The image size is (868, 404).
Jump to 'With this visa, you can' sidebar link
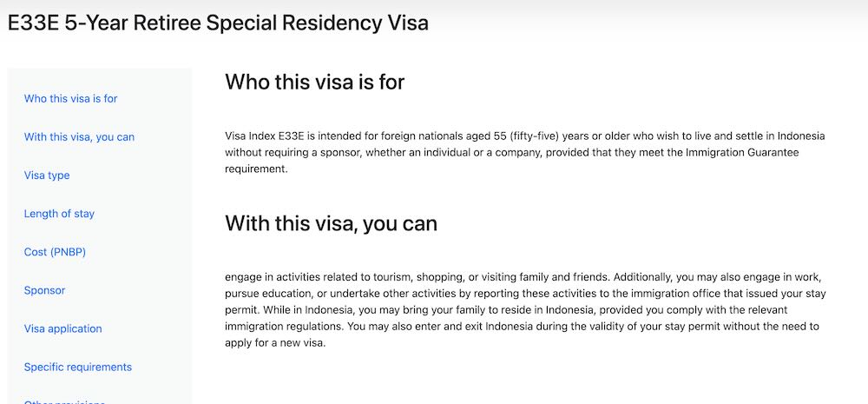coord(79,137)
